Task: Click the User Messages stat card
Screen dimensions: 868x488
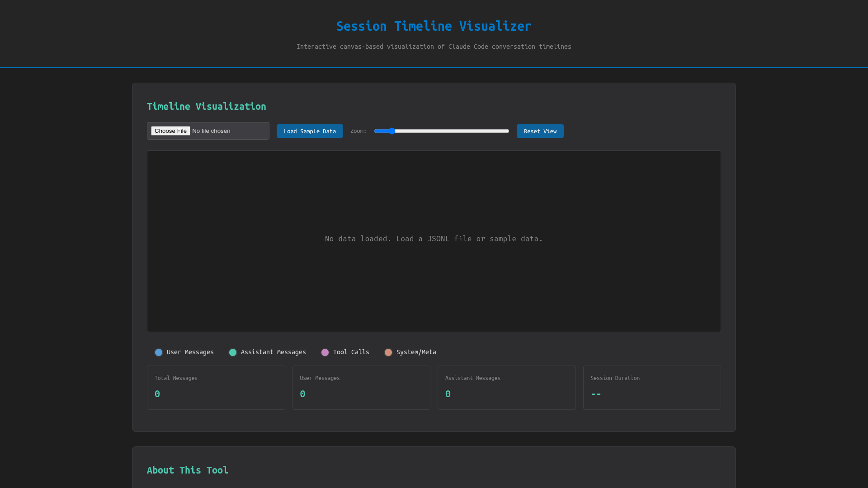Action: coord(361,388)
